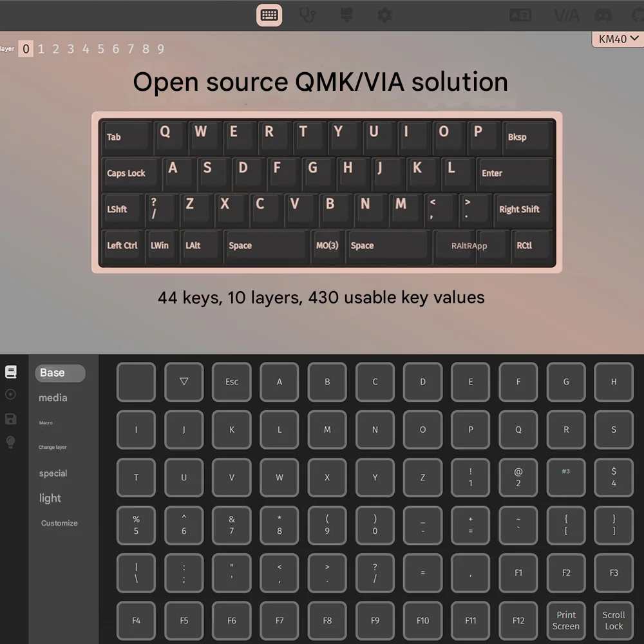Choose the Esc keycode in the picker
The height and width of the screenshot is (644, 644).
pos(232,382)
